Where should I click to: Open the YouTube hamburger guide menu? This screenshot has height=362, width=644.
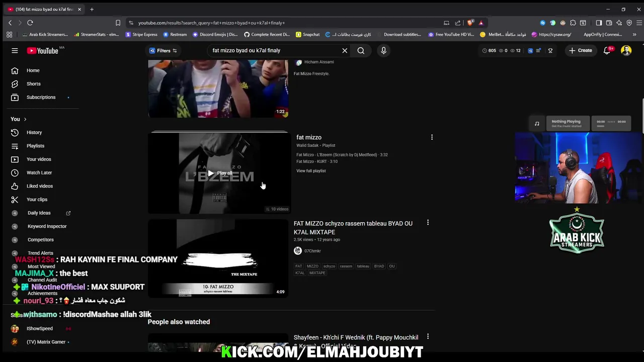15,50
